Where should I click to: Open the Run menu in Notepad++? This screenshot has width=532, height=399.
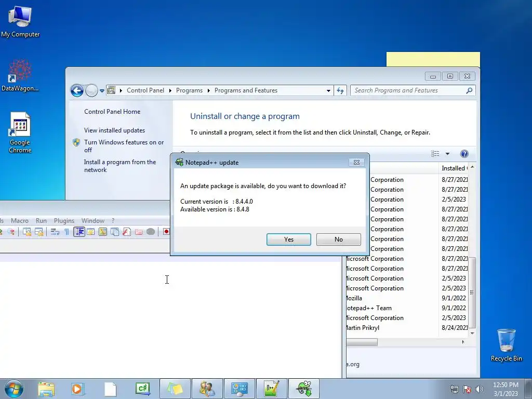(x=41, y=220)
